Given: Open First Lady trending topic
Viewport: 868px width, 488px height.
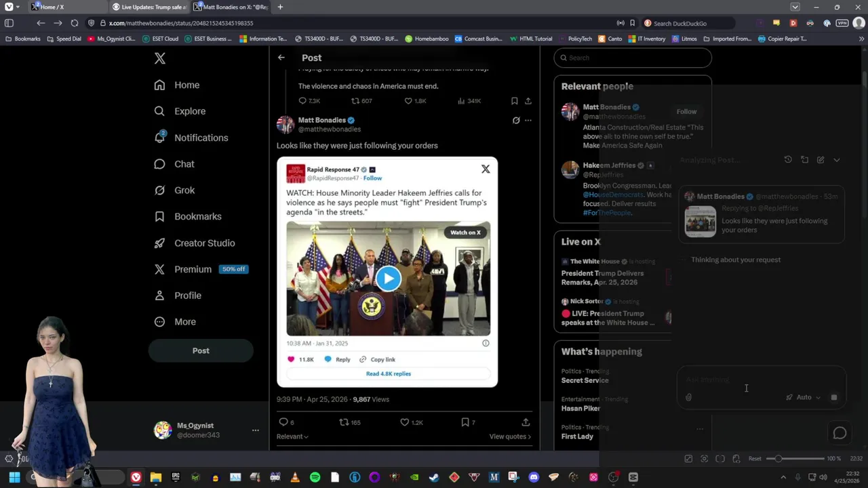Looking at the screenshot, I should (577, 436).
